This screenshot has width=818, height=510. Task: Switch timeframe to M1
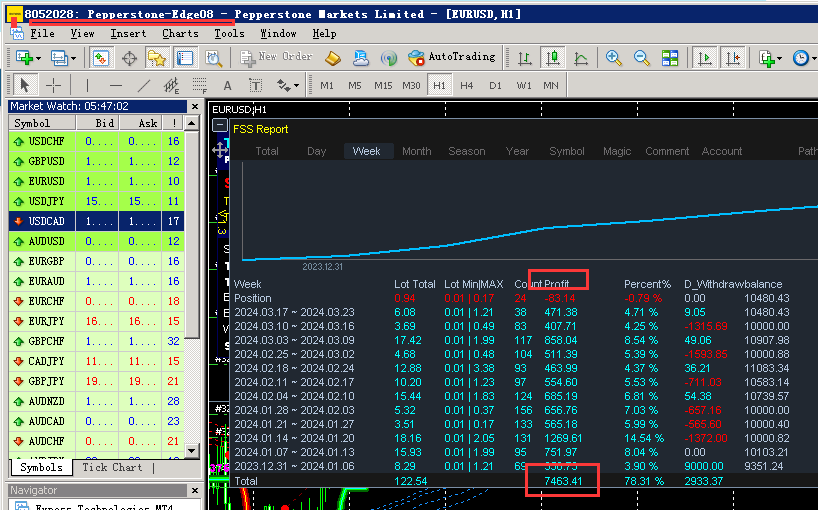tap(327, 85)
